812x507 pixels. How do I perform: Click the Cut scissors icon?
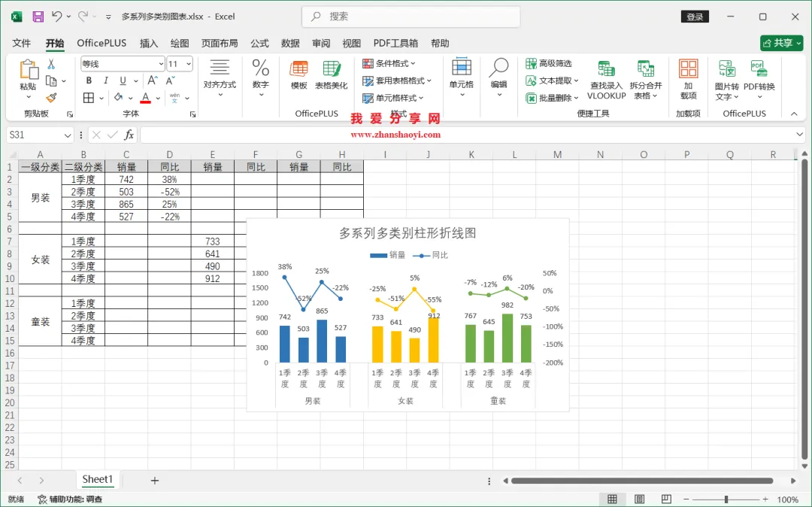click(x=51, y=64)
